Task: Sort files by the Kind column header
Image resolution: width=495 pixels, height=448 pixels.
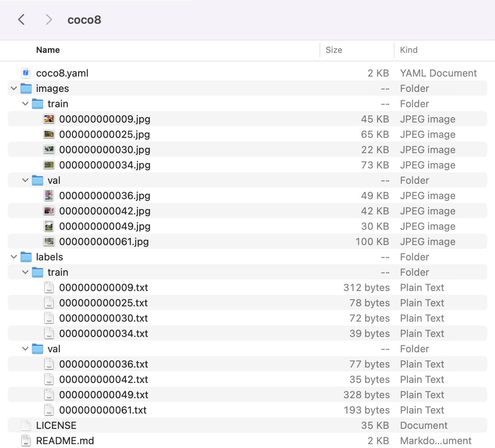Action: coord(409,50)
